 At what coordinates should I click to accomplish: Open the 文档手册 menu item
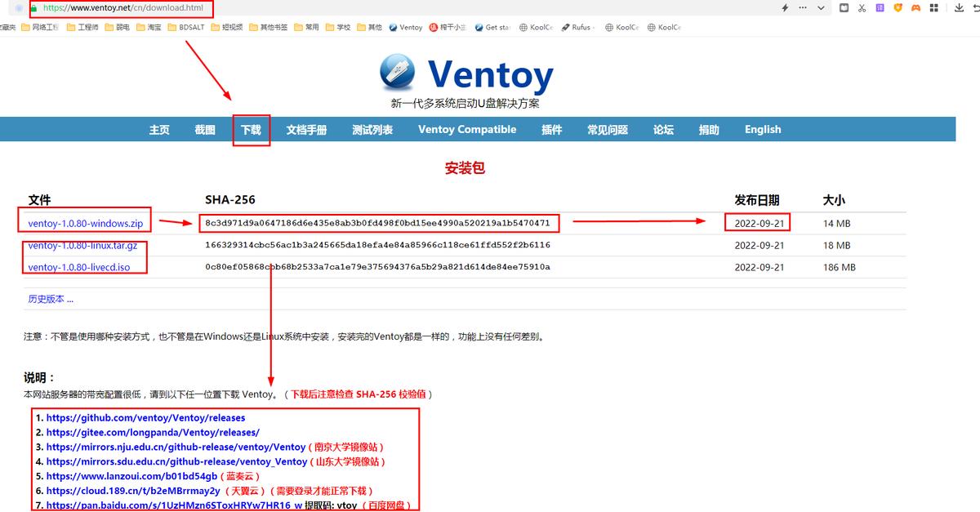click(307, 129)
